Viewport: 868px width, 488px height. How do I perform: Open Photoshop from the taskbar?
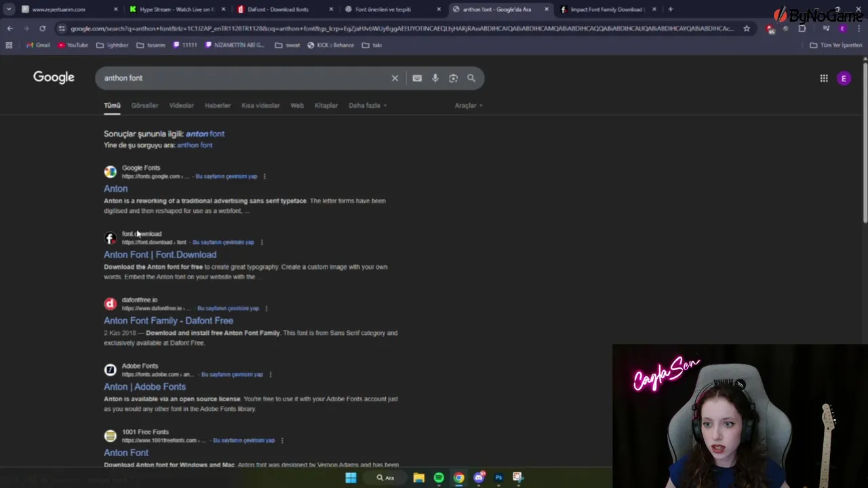[498, 478]
